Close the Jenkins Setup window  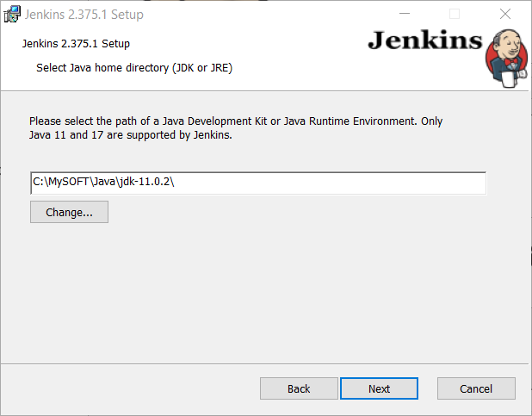coord(505,14)
